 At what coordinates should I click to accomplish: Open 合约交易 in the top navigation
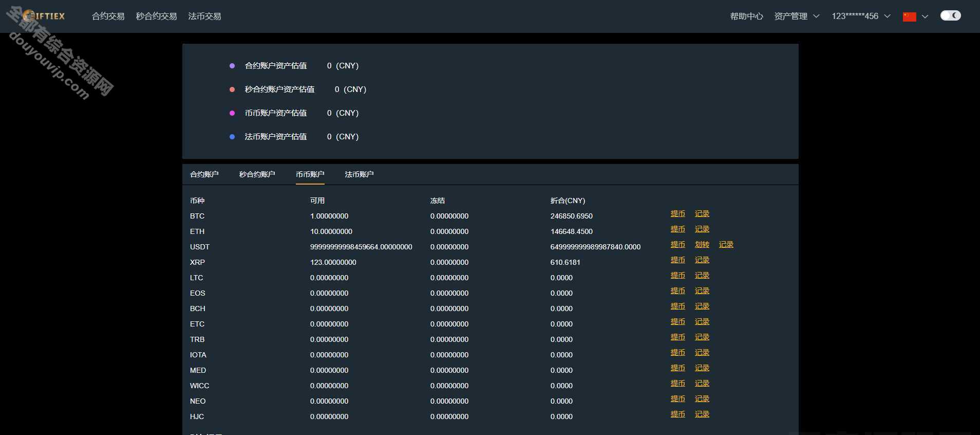108,16
